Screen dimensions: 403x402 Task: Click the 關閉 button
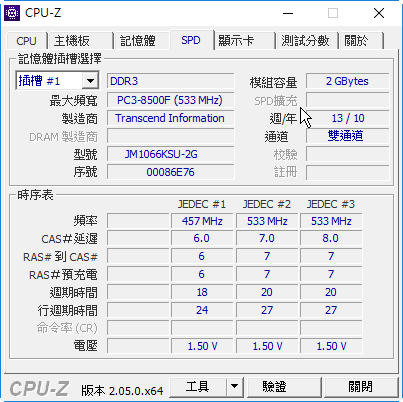pyautogui.click(x=361, y=387)
